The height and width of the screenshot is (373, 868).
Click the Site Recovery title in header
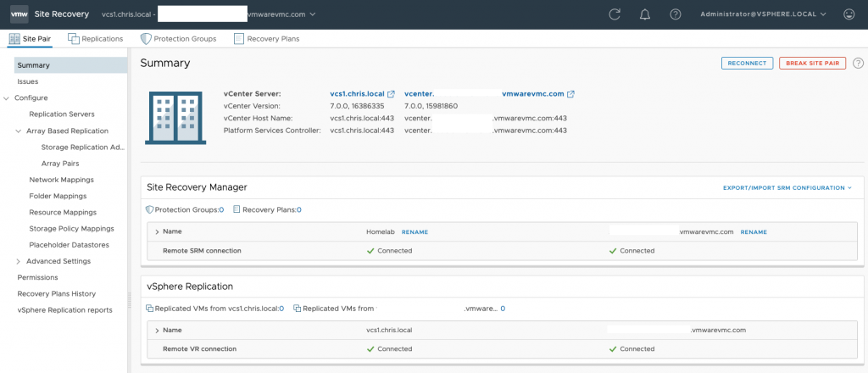pos(62,14)
